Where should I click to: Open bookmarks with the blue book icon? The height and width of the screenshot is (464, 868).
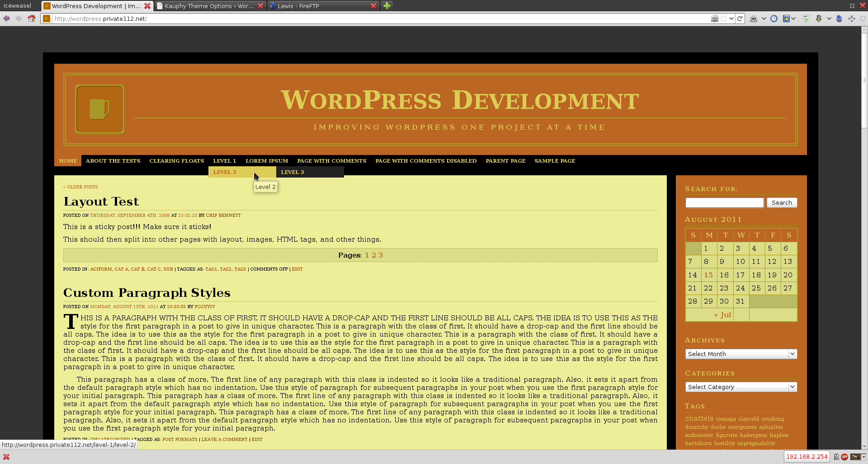coord(787,19)
